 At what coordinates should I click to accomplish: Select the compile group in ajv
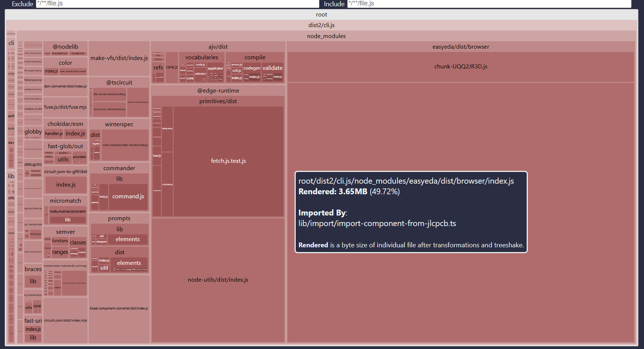pyautogui.click(x=255, y=57)
